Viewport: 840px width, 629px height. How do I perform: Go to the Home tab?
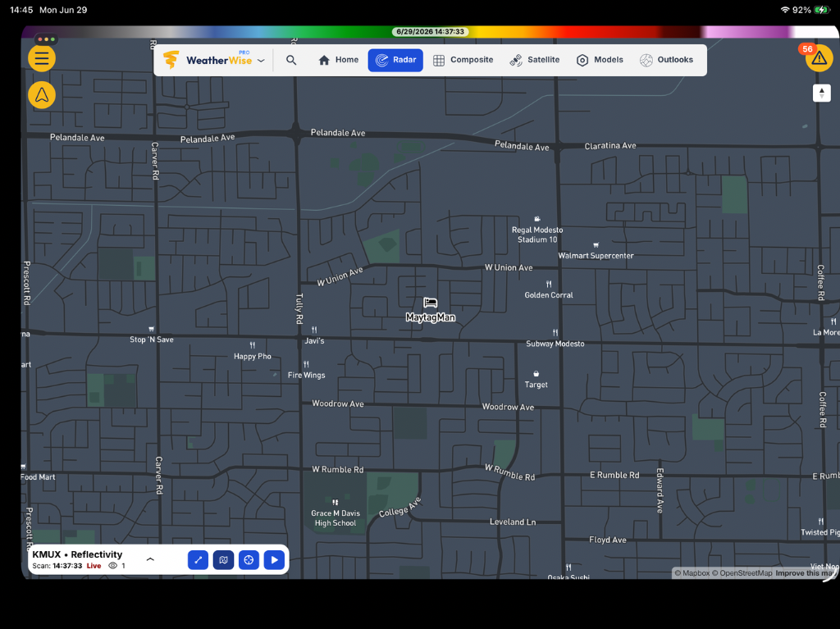pyautogui.click(x=339, y=60)
